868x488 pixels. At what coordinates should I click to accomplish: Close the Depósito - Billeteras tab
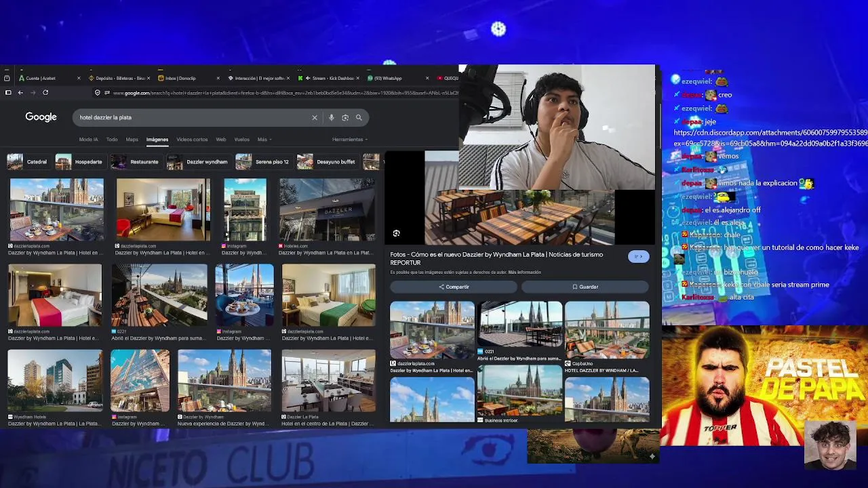tap(149, 78)
